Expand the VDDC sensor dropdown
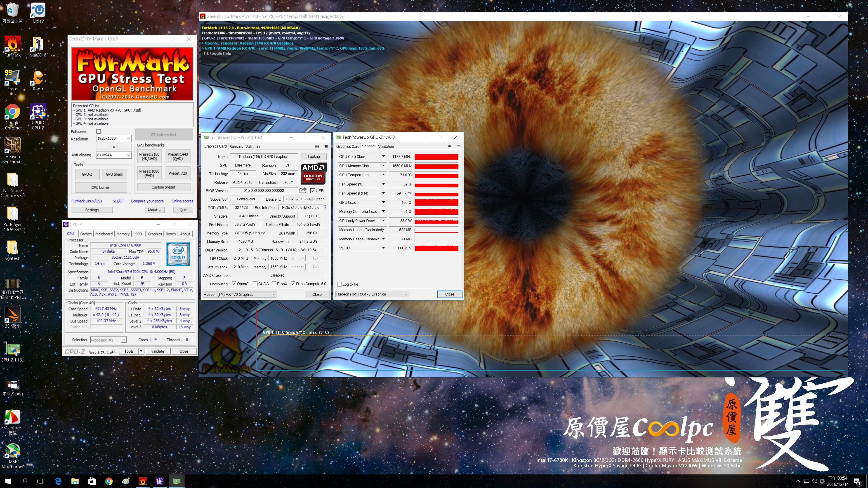 (x=383, y=248)
